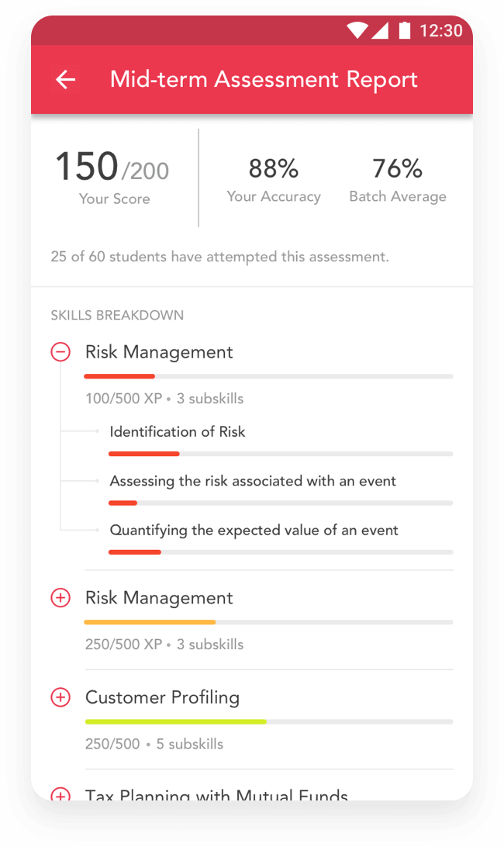Collapse the first Risk Management skill

[x=60, y=352]
